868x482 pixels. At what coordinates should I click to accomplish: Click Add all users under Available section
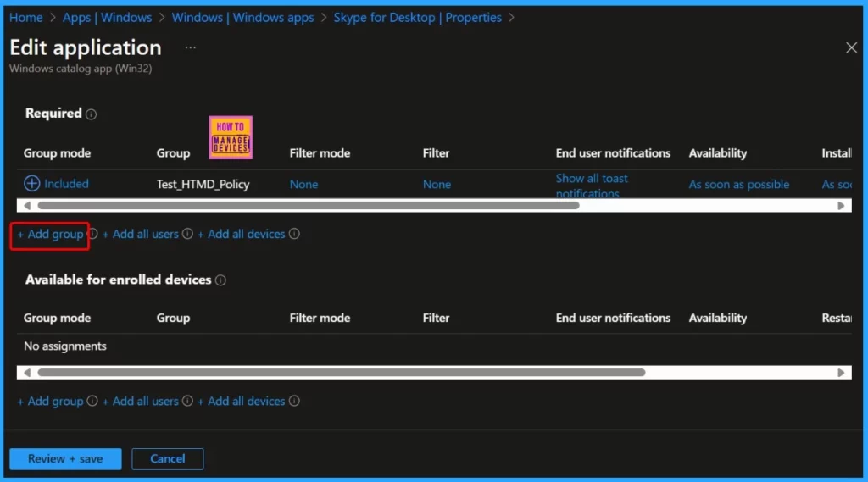(x=140, y=402)
